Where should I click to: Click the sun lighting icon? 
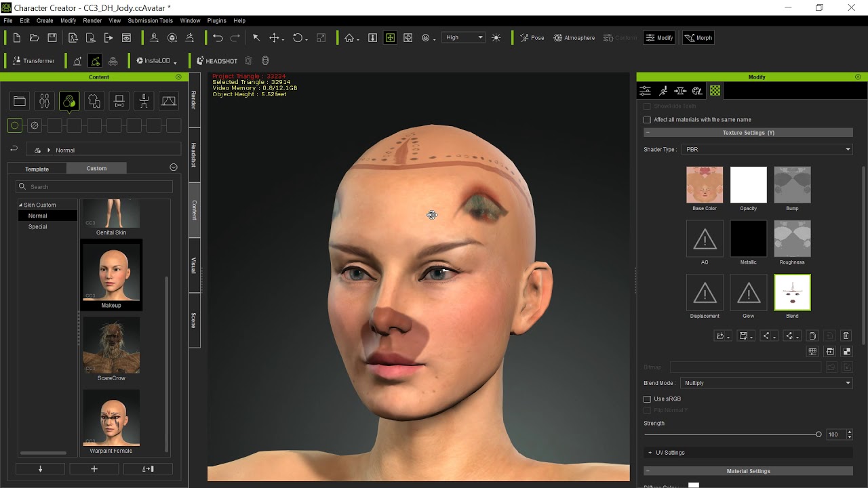pos(496,38)
